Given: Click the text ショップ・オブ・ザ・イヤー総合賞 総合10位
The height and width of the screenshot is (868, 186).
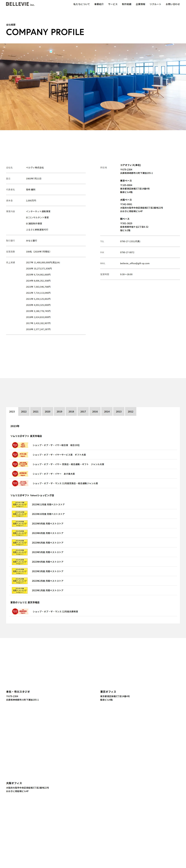Looking at the screenshot, I should coord(56,445).
